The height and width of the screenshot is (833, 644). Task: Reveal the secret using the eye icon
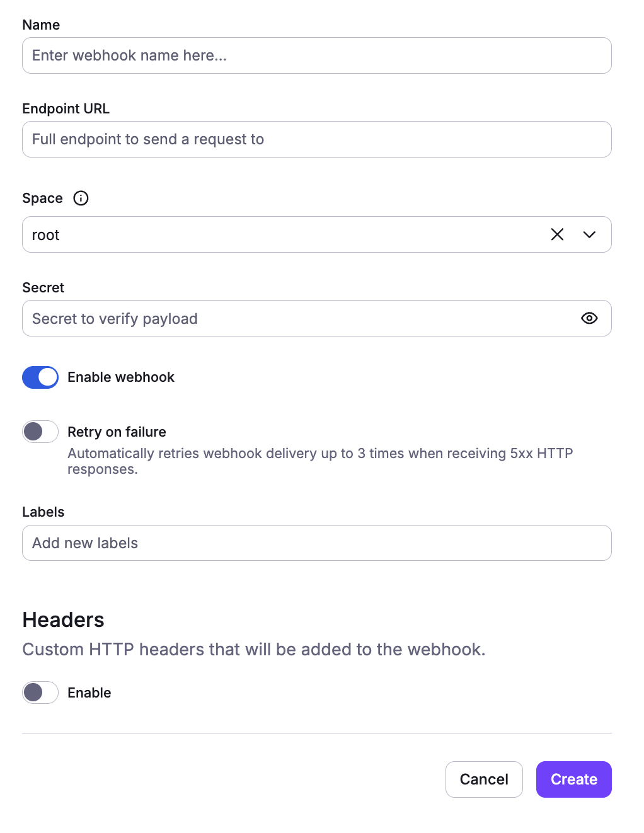point(589,318)
